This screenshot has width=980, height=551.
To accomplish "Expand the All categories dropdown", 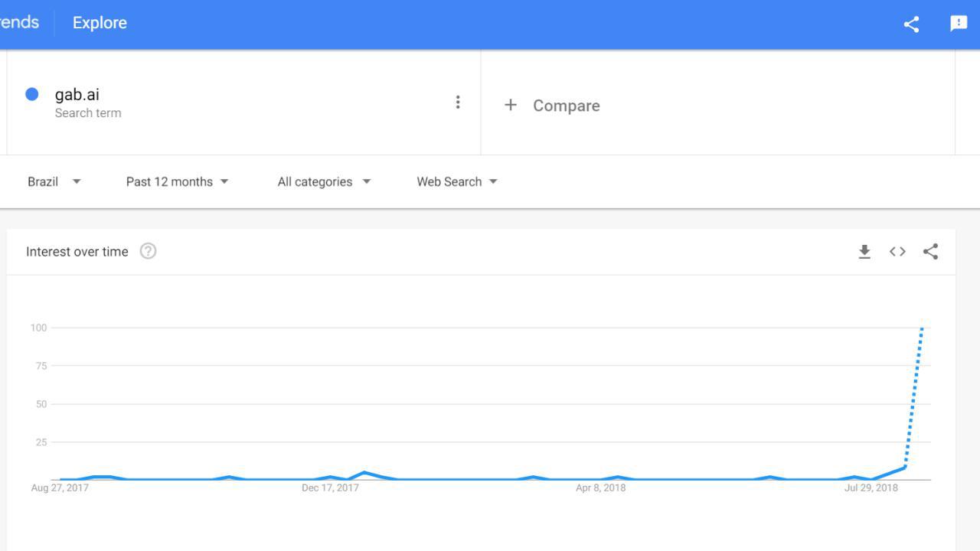I will (x=324, y=181).
